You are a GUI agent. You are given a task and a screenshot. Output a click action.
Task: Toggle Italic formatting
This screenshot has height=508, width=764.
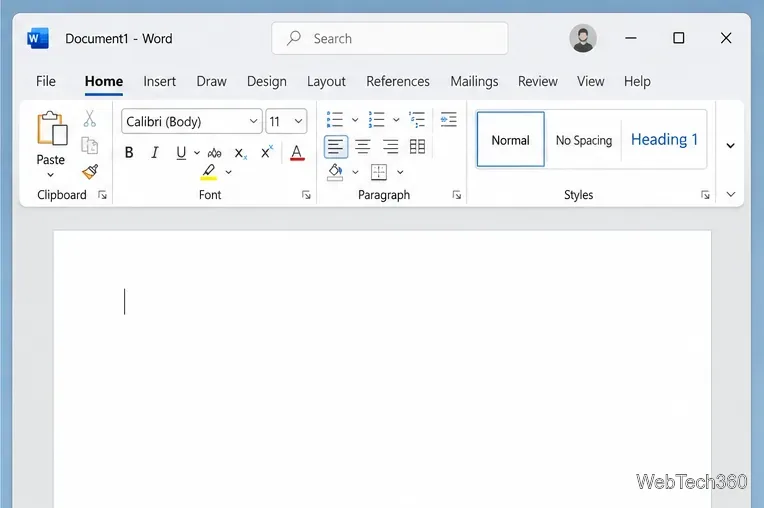155,153
